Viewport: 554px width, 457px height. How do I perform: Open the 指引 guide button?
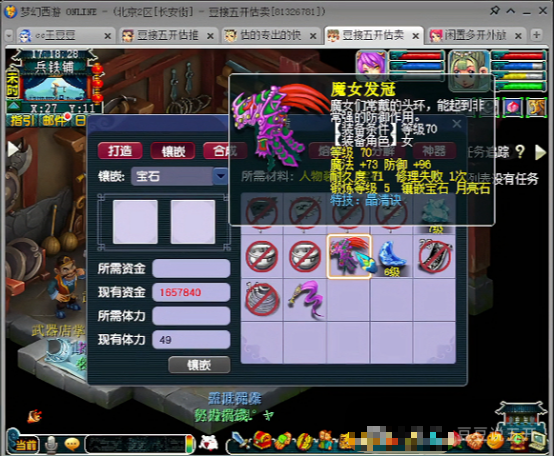pyautogui.click(x=23, y=121)
